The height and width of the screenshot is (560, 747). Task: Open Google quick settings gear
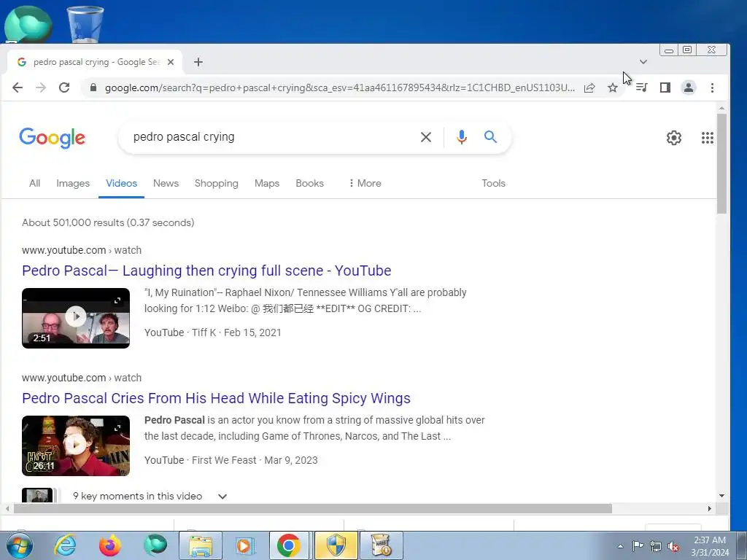point(673,138)
